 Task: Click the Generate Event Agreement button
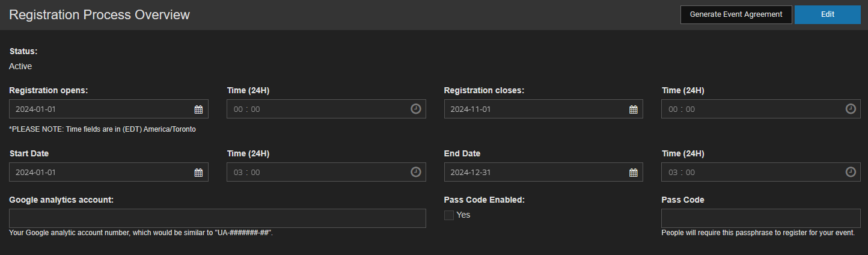pyautogui.click(x=736, y=14)
